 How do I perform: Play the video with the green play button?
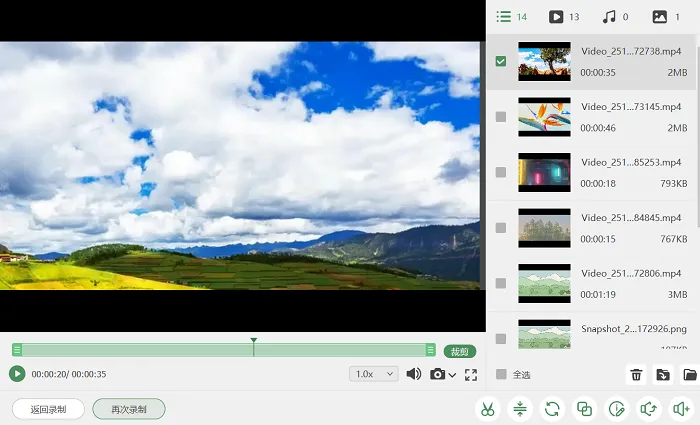tap(17, 374)
